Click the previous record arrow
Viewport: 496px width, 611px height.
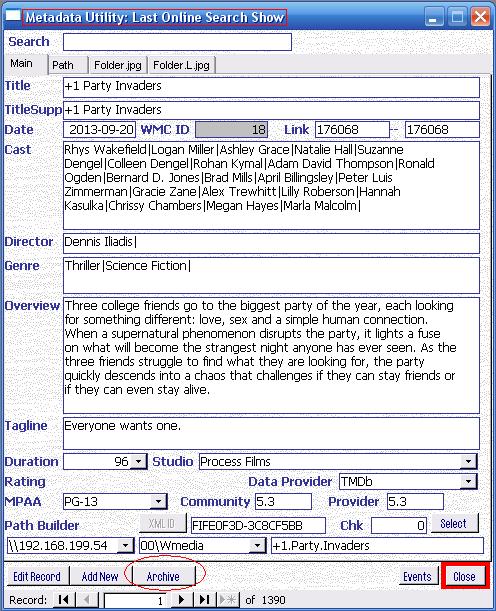[86, 600]
